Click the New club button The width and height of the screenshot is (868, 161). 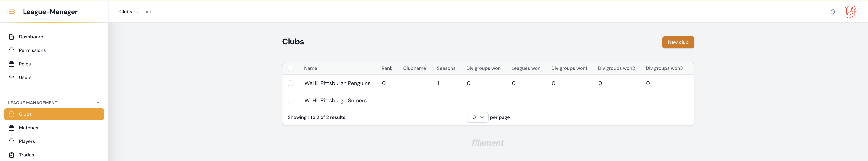(x=678, y=42)
